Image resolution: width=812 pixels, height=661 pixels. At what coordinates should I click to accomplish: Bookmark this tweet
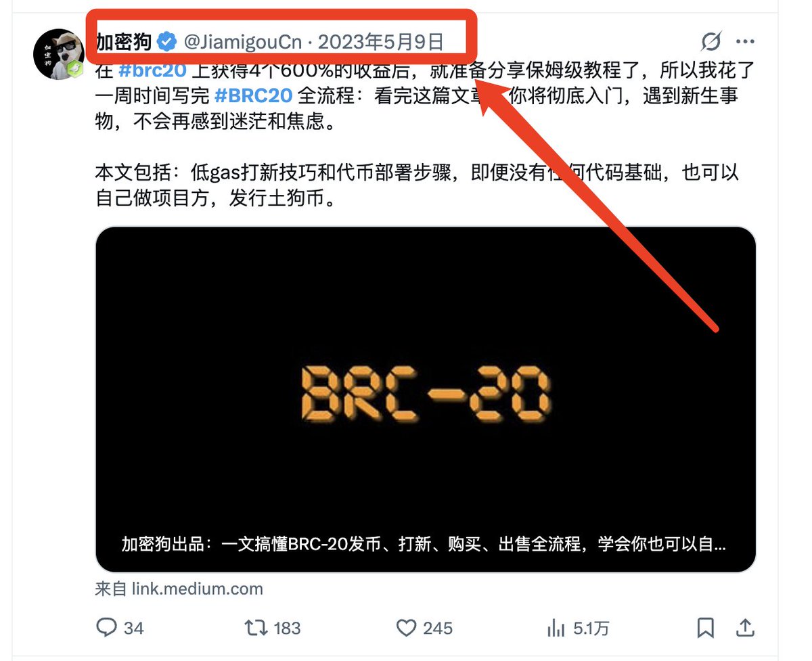point(705,628)
